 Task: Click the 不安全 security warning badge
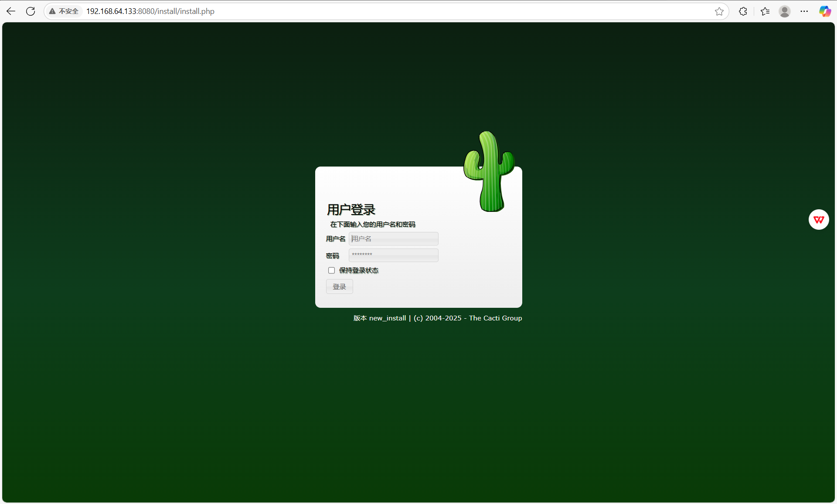coord(64,11)
